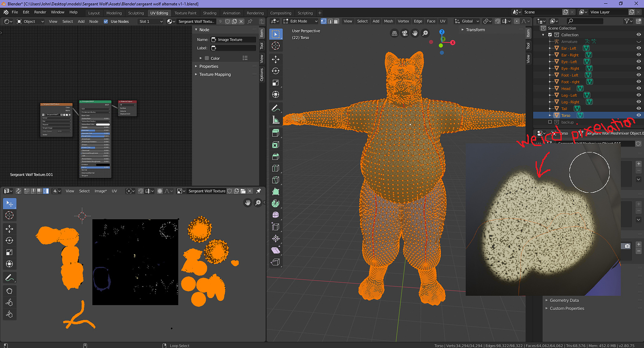Toggle visibility of Ear - Left
This screenshot has width=644, height=348.
coord(638,48)
